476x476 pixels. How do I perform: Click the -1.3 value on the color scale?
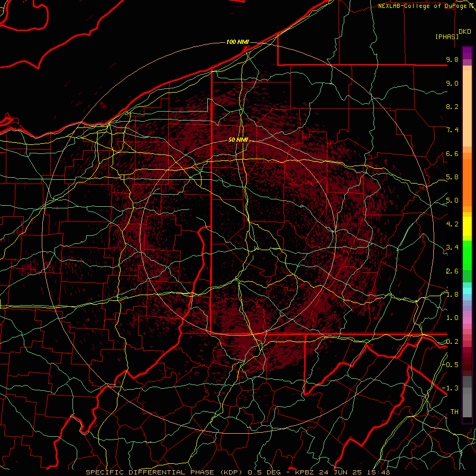tap(451, 388)
